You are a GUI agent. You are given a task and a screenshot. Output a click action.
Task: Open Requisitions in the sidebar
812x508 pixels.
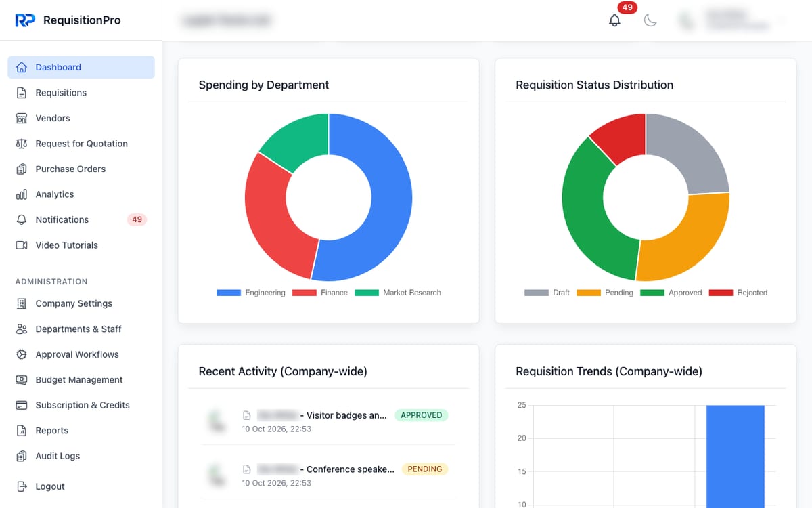(81, 93)
